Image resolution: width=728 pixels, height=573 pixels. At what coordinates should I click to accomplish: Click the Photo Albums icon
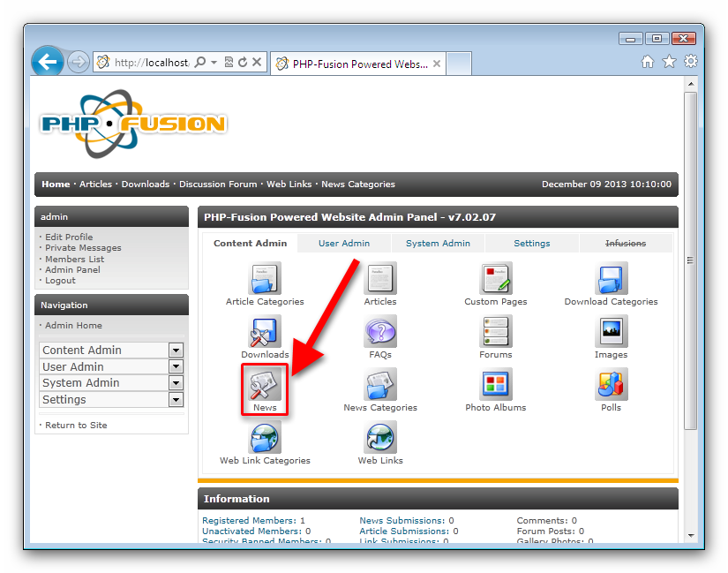495,386
